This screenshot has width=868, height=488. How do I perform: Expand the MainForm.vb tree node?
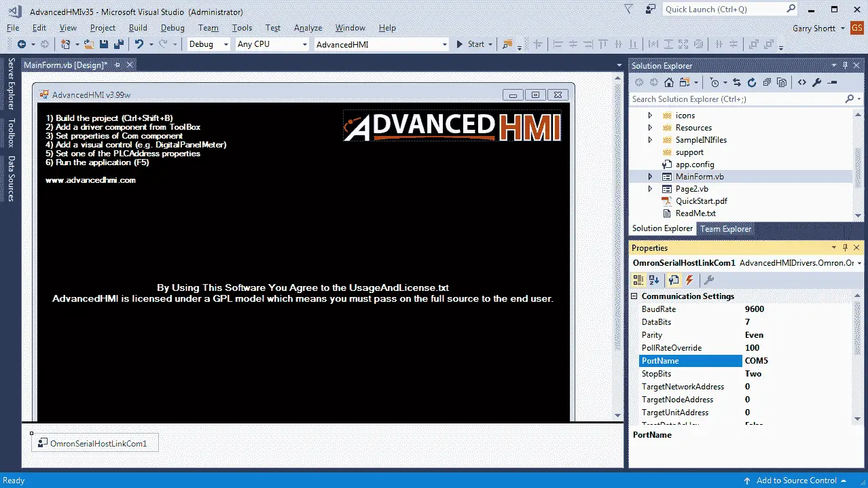pos(650,177)
